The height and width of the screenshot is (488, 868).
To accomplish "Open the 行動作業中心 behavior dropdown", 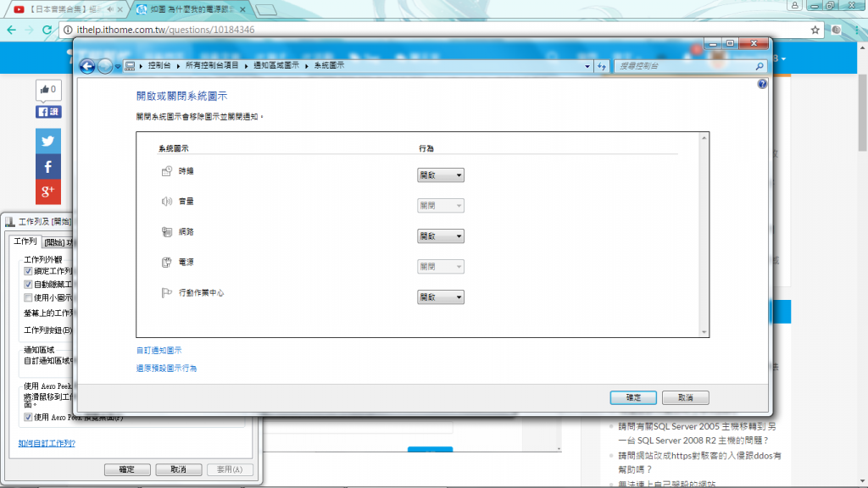I will [x=441, y=297].
